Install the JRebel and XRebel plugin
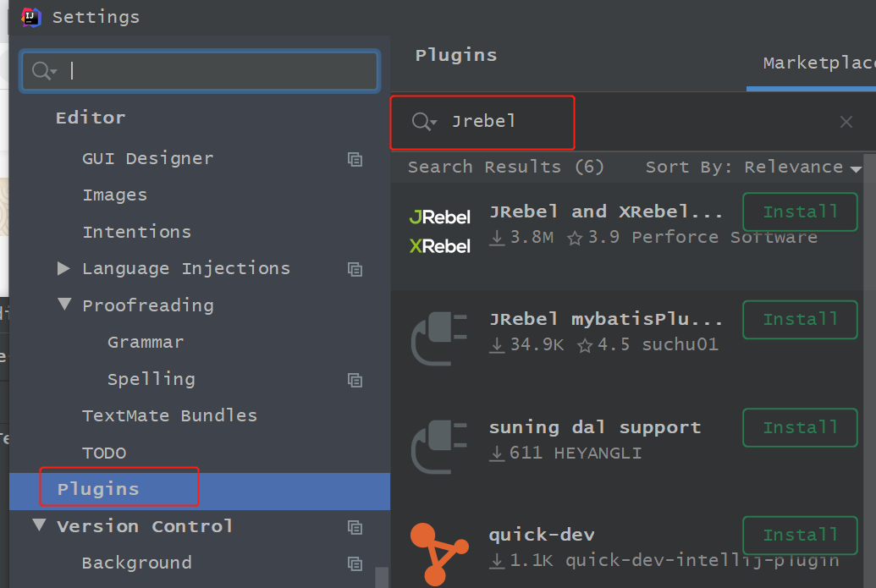Screen dimensions: 876x588 [800, 212]
